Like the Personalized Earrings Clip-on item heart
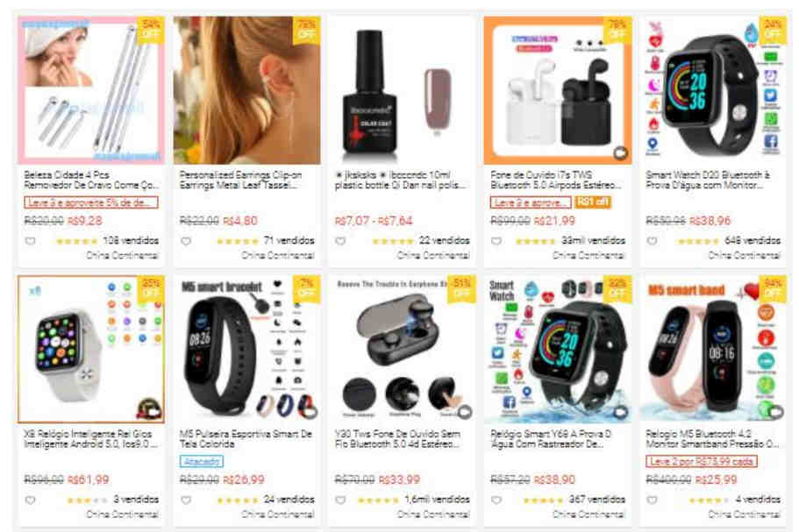 186,241
